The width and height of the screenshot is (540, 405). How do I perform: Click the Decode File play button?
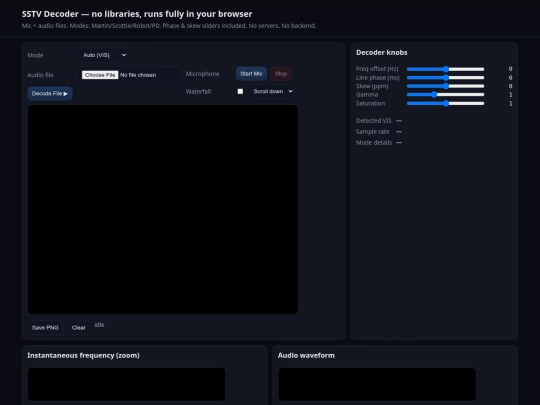pyautogui.click(x=50, y=94)
